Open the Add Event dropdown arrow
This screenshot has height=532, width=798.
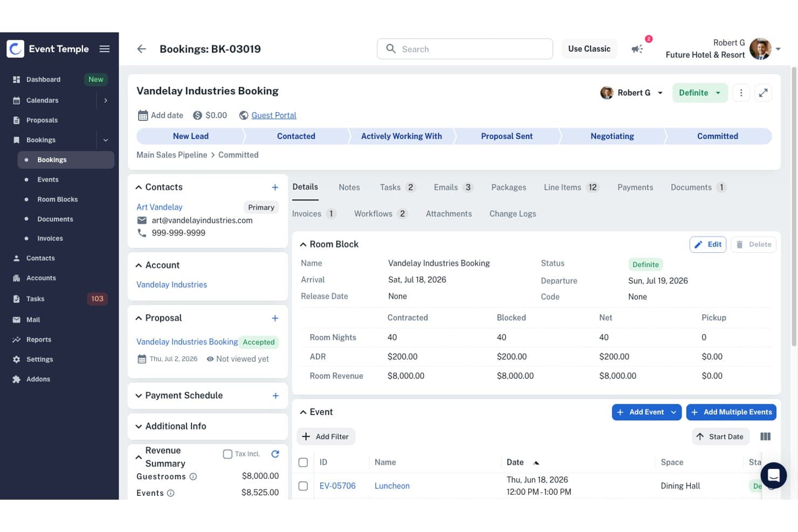(x=674, y=412)
